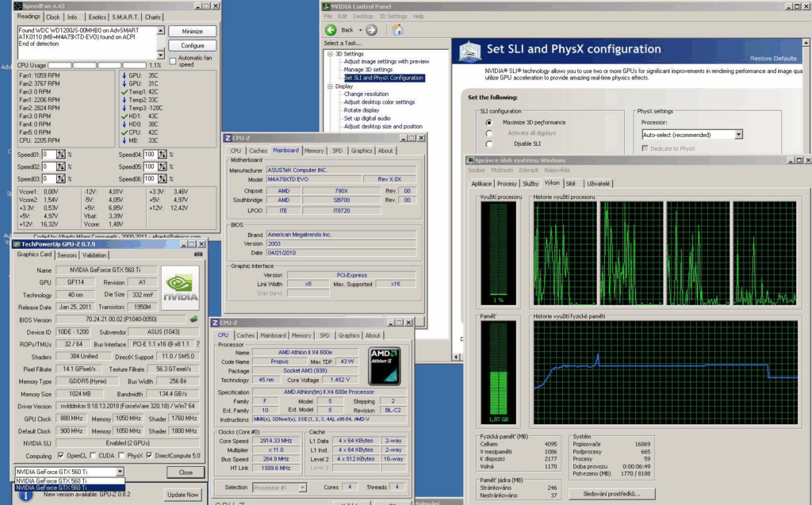The image size is (812, 505).
Task: Click the Update Now button
Action: tap(183, 495)
